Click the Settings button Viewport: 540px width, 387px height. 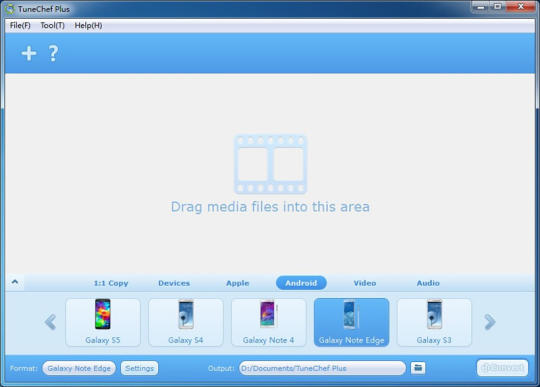[x=139, y=368]
